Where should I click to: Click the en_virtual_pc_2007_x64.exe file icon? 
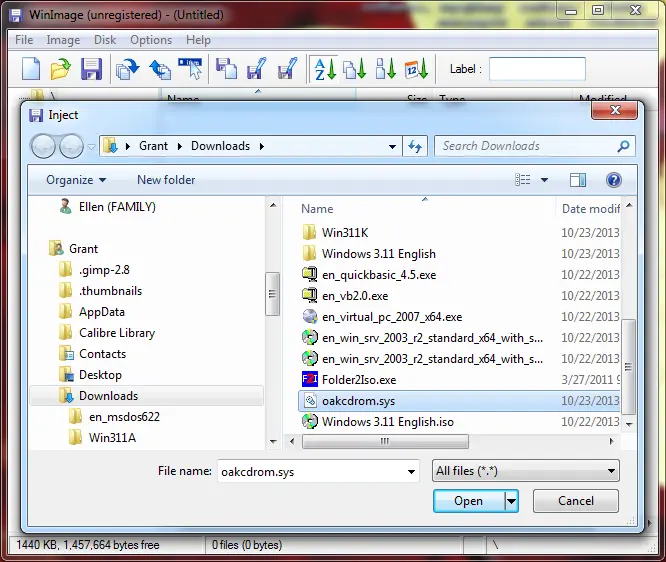(x=310, y=316)
